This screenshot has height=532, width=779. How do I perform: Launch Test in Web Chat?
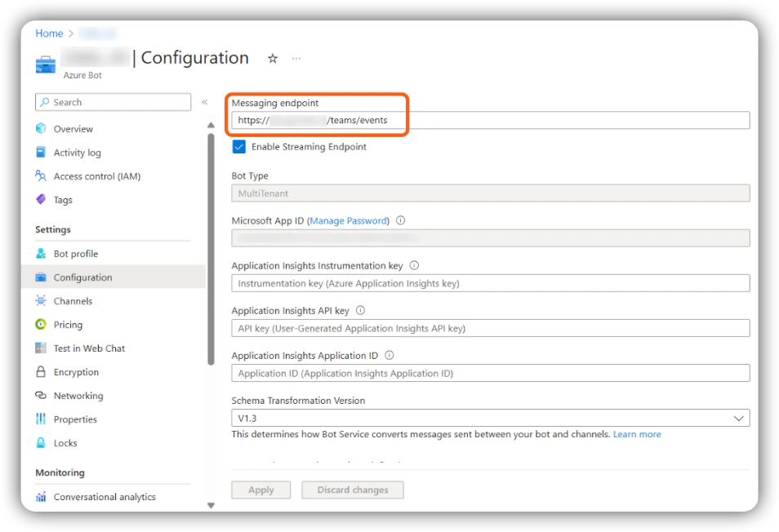click(88, 348)
